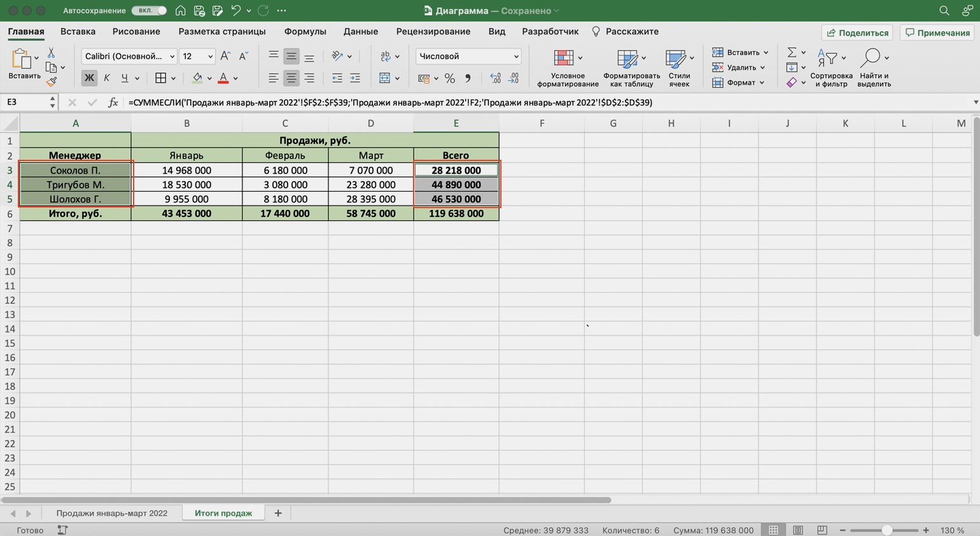
Task: Click the format painter brush icon
Action: pyautogui.click(x=52, y=81)
